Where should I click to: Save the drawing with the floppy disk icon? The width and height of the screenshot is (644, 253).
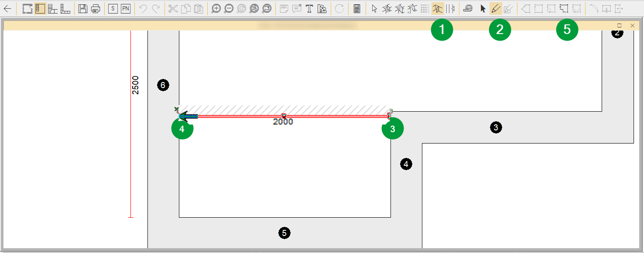pyautogui.click(x=82, y=8)
